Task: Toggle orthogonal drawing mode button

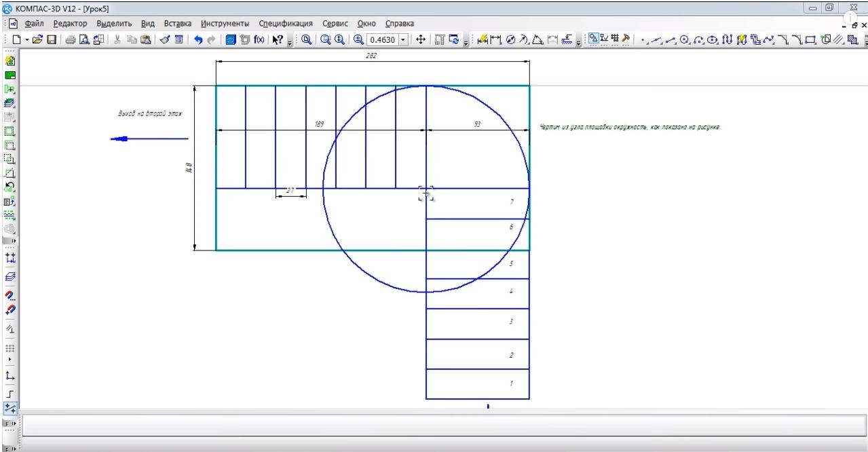Action: pos(10,393)
